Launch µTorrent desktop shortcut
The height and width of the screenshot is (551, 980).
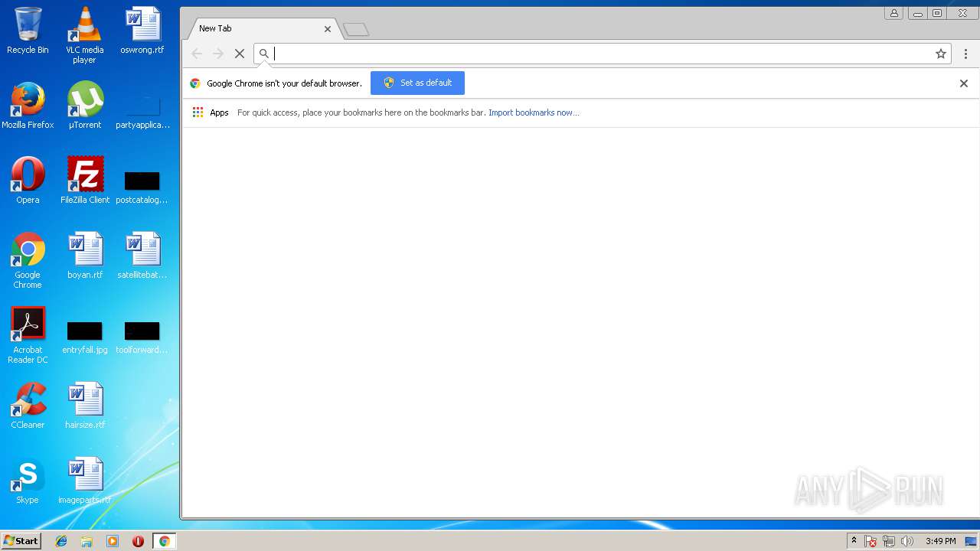(85, 106)
